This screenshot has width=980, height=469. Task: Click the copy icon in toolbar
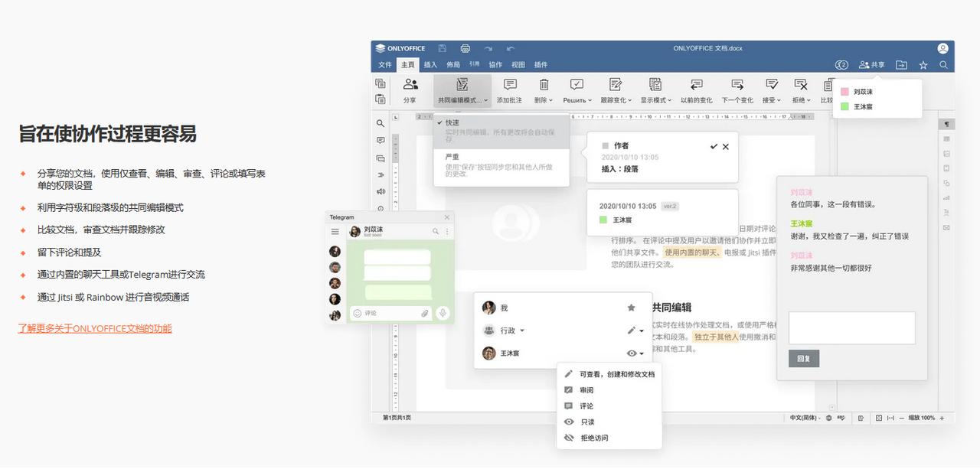[381, 83]
